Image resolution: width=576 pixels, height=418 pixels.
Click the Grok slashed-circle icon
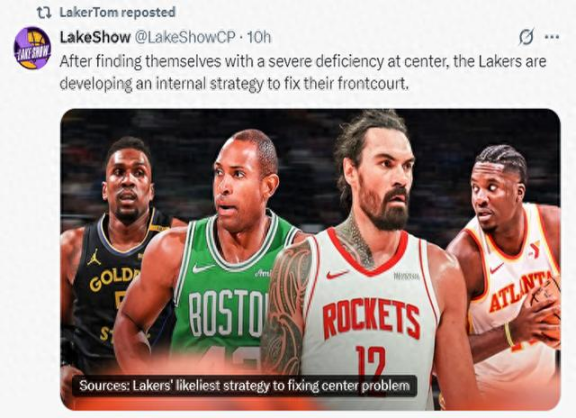(x=526, y=37)
